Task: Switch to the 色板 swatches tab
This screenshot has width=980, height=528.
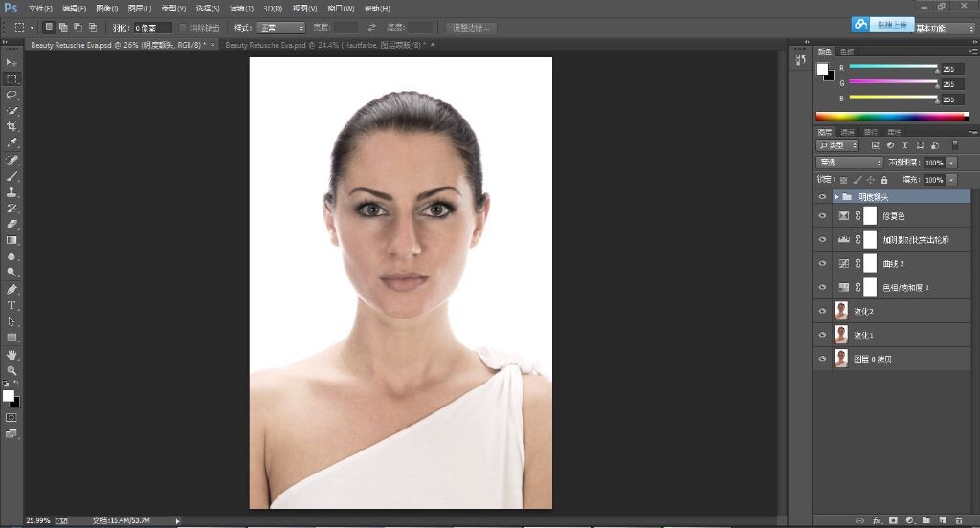Action: click(x=847, y=52)
